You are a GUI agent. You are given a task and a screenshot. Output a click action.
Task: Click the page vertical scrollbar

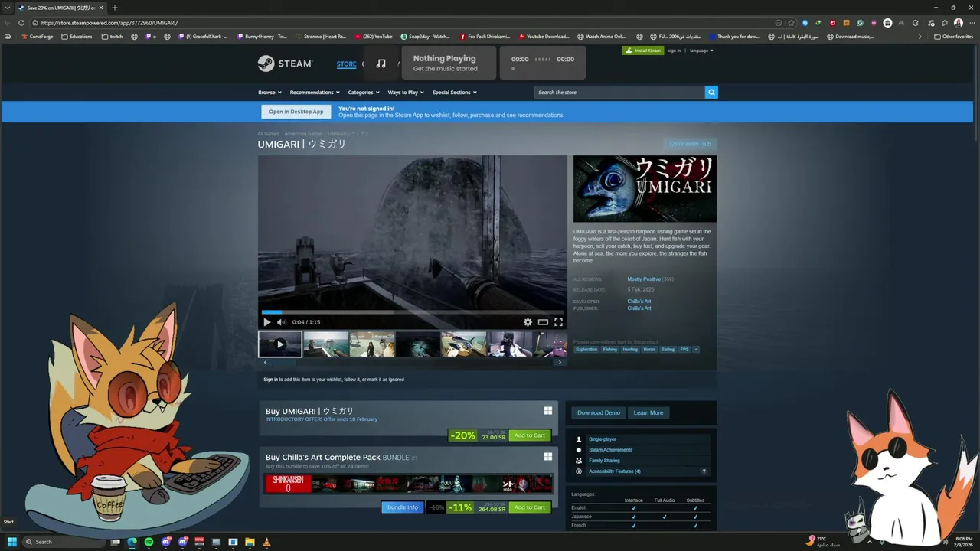(976, 92)
